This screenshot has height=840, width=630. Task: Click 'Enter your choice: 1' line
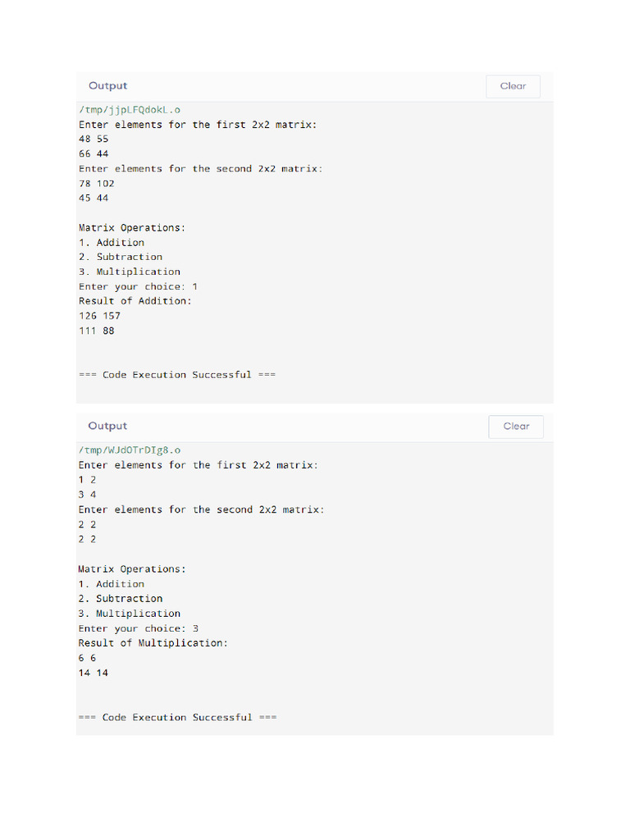click(138, 286)
